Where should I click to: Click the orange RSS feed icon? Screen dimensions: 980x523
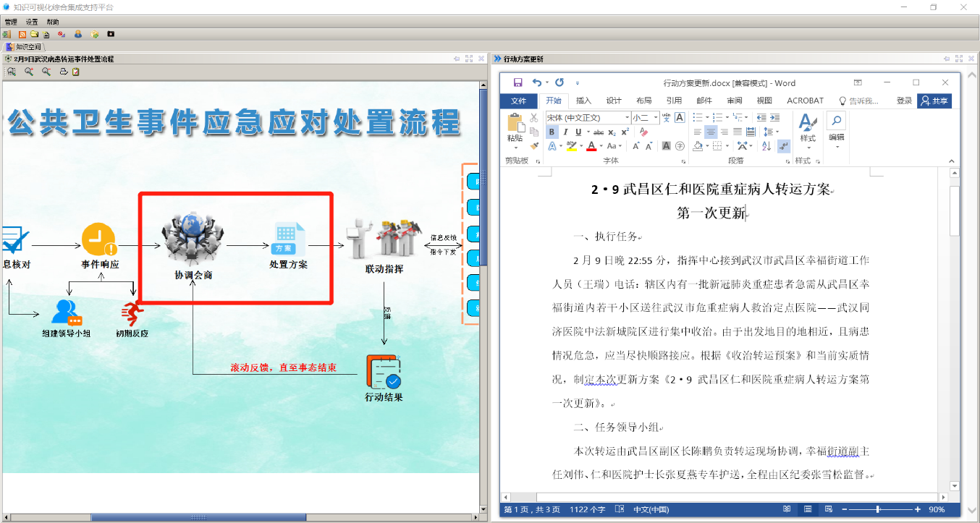pos(22,34)
